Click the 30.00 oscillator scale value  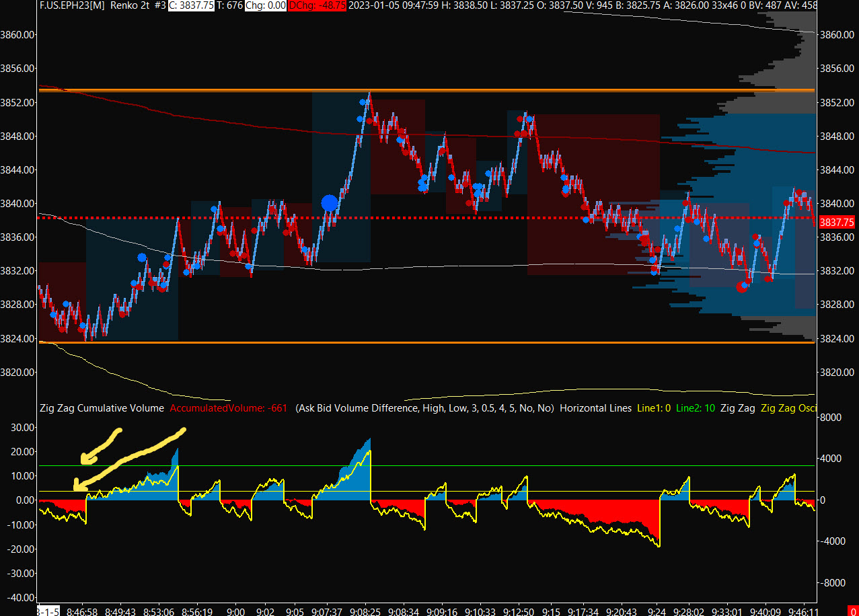pos(23,427)
